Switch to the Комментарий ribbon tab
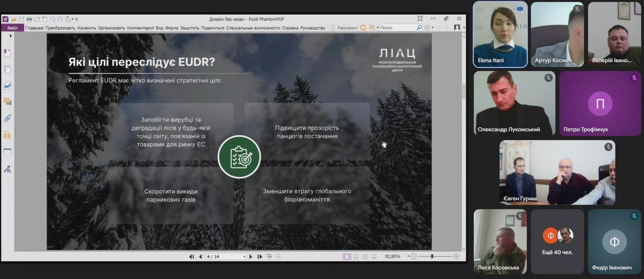 click(140, 28)
